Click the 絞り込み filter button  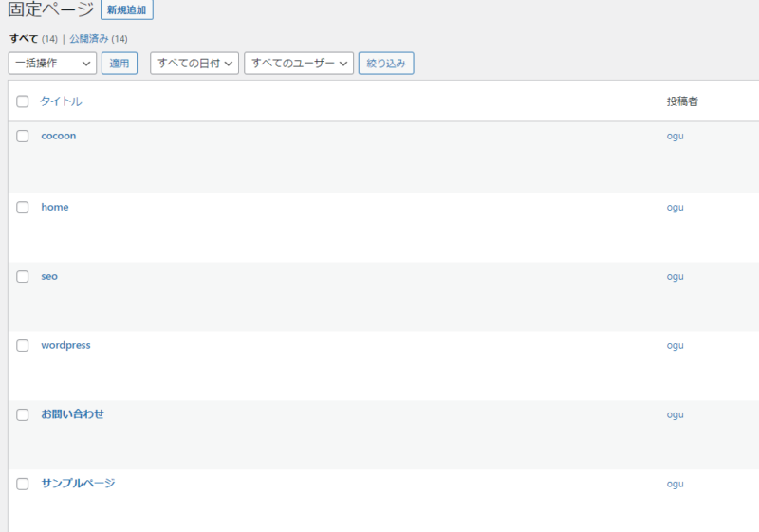coord(386,64)
